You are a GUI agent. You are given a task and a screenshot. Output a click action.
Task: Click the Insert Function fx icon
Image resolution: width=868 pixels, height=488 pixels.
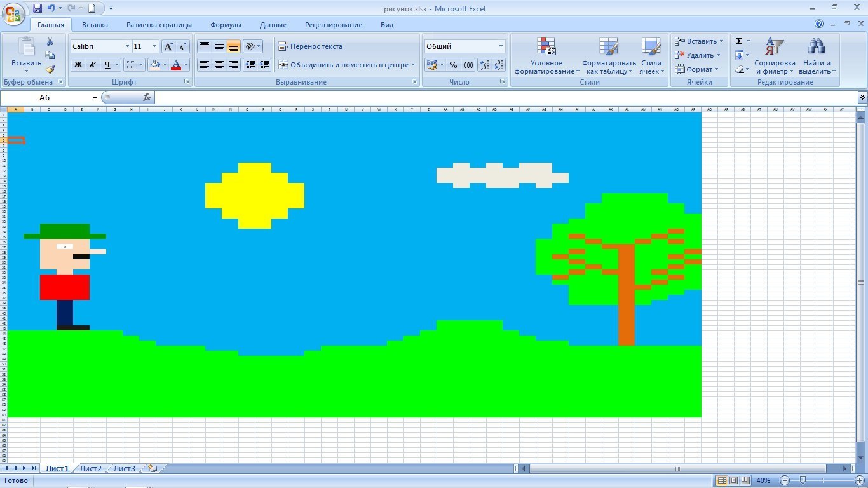click(147, 97)
